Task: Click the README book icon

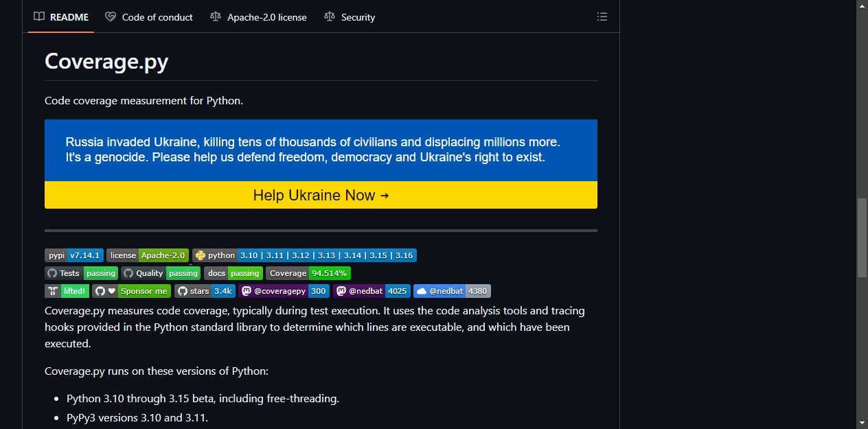Action: (39, 17)
